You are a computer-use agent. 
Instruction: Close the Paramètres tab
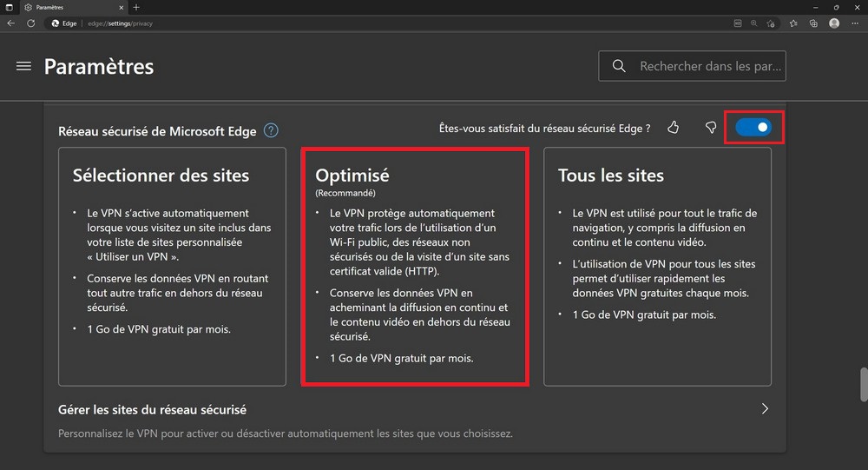pyautogui.click(x=122, y=7)
